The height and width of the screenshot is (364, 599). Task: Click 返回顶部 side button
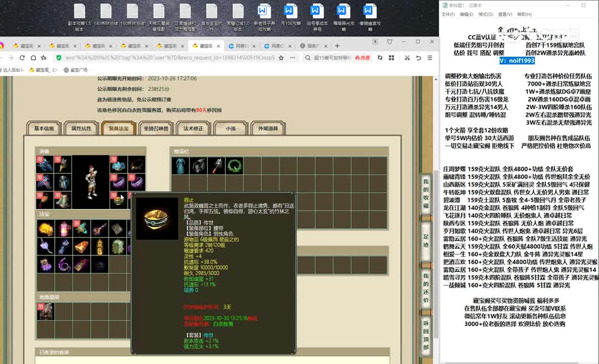tap(426, 335)
